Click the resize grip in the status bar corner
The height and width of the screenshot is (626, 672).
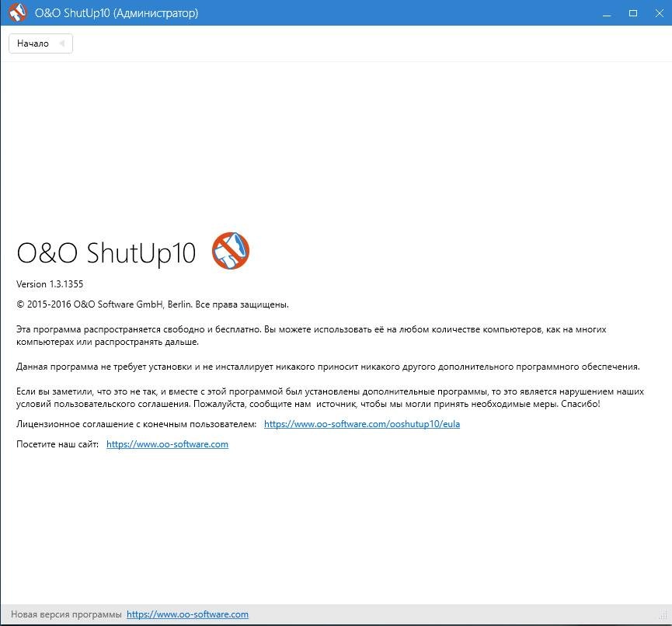[663, 616]
